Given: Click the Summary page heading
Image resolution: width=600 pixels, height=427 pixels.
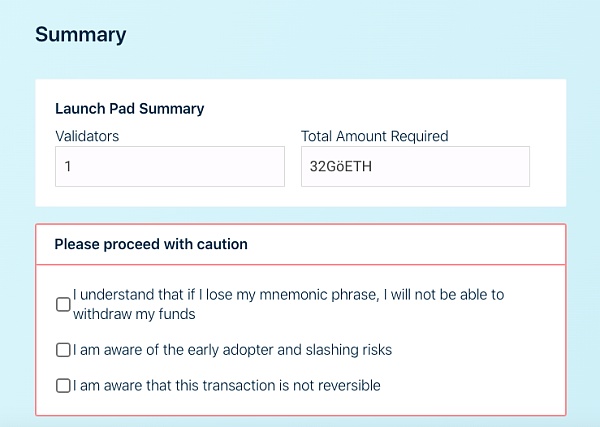Looking at the screenshot, I should coord(81,35).
